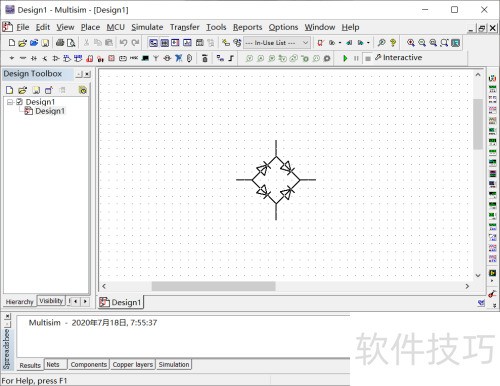Collapse the Design1 tree node
500x386 pixels.
tap(10, 102)
